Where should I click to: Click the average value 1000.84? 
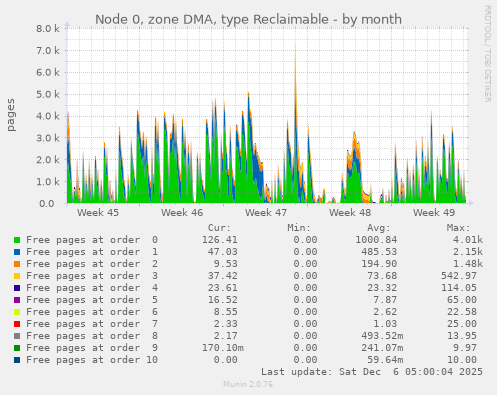click(376, 240)
